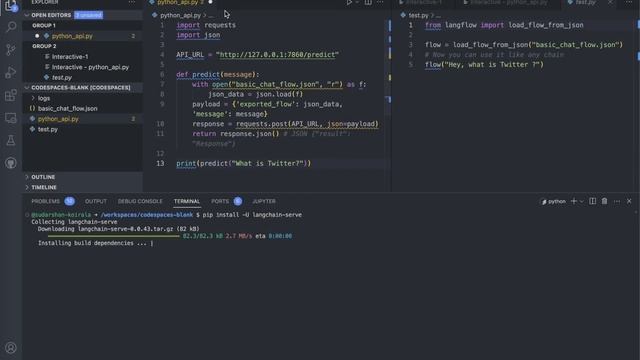Screen dimensions: 640x360
Task: Open run button dropdown arrow
Action: point(357,2)
